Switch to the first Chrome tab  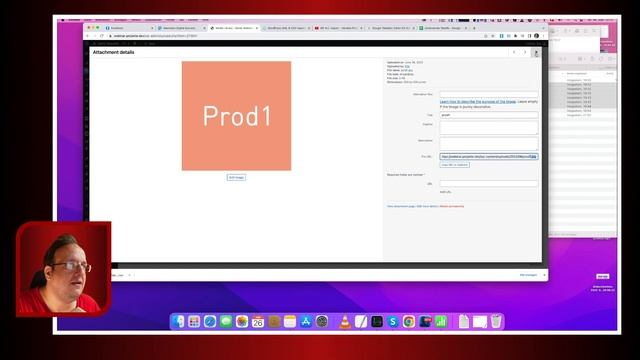click(x=129, y=28)
